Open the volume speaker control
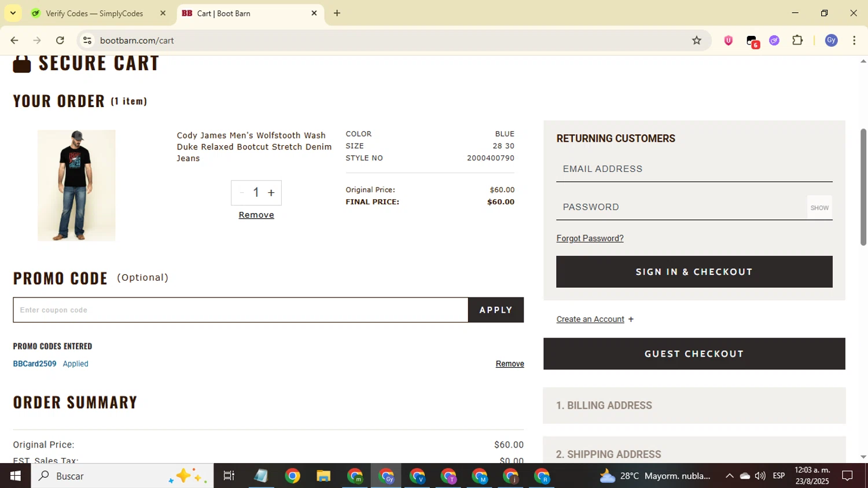Image resolution: width=868 pixels, height=488 pixels. pyautogui.click(x=760, y=476)
